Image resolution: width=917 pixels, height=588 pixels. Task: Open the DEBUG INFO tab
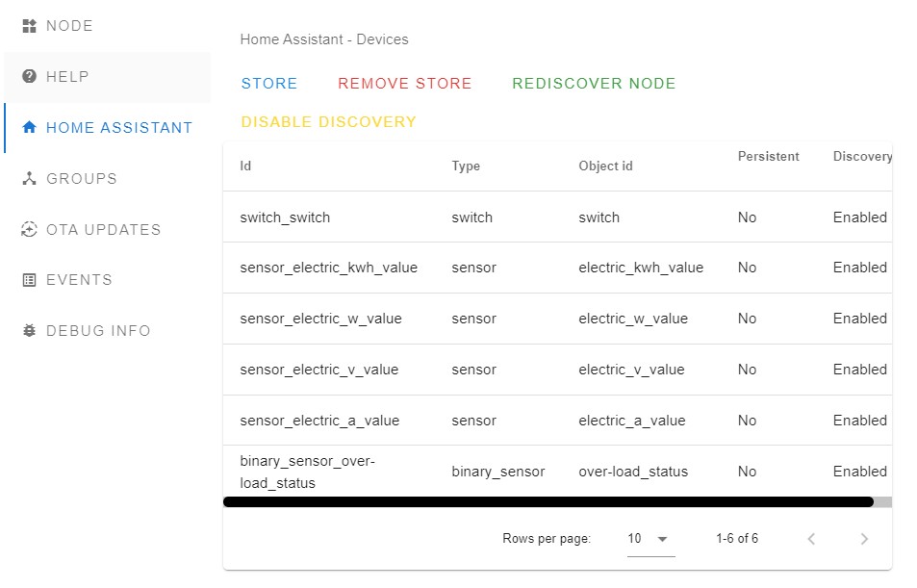pos(108,330)
